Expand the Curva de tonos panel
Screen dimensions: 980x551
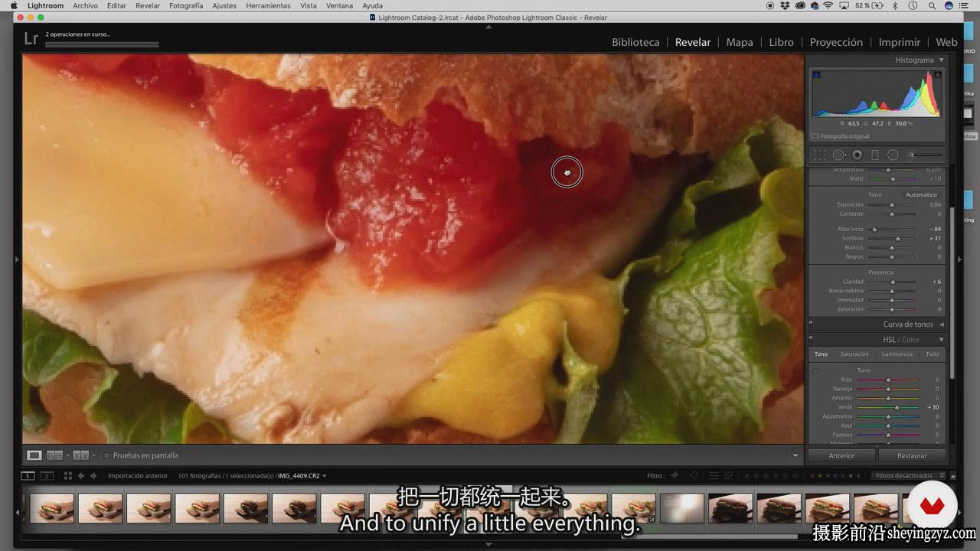coord(942,324)
